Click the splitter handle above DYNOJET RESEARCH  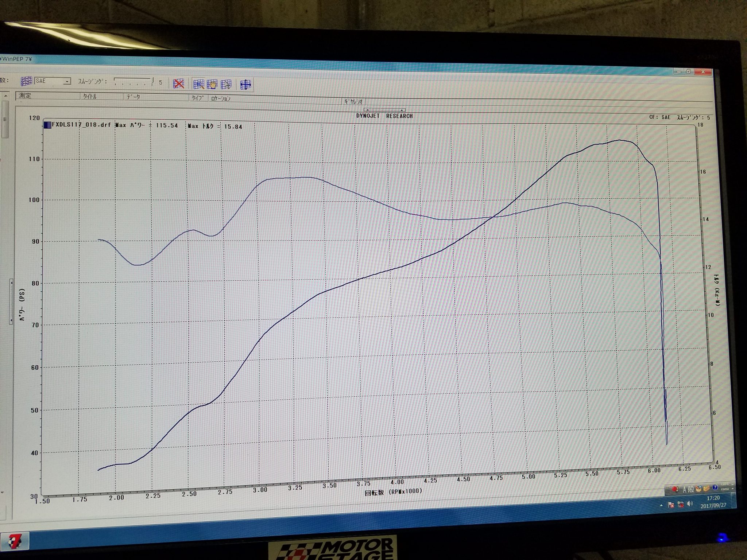pyautogui.click(x=384, y=110)
